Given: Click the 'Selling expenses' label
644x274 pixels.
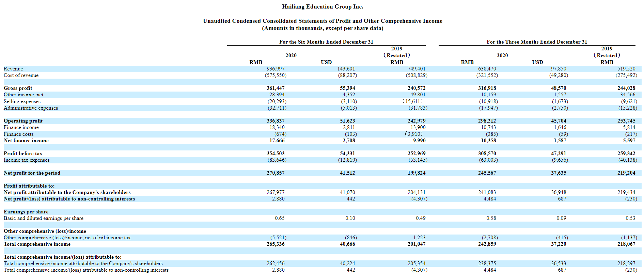Looking at the screenshot, I should [22, 101].
